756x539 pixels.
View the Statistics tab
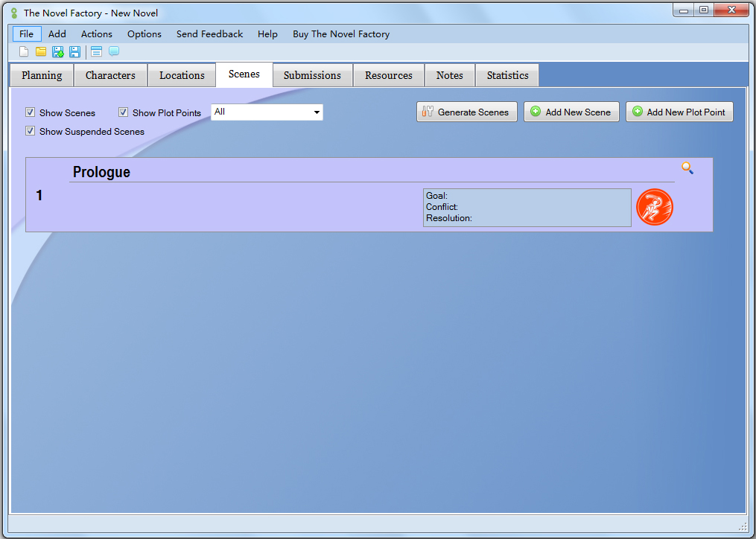click(507, 75)
